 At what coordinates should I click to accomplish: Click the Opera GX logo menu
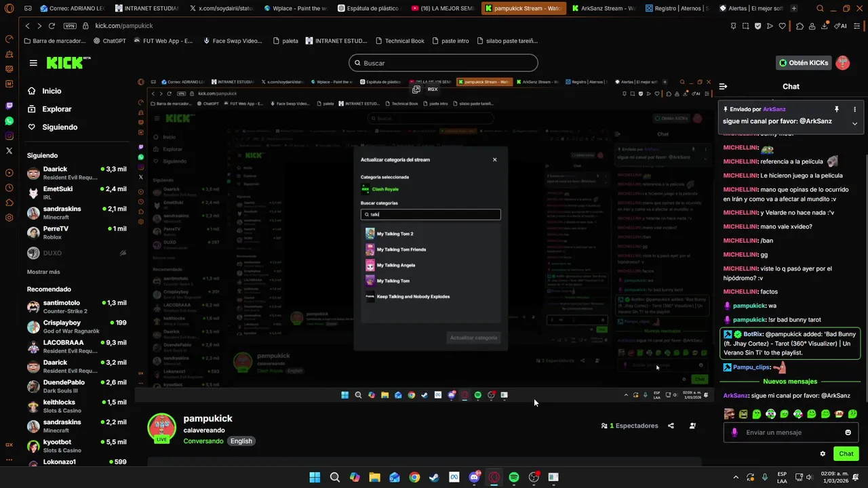pos(9,9)
